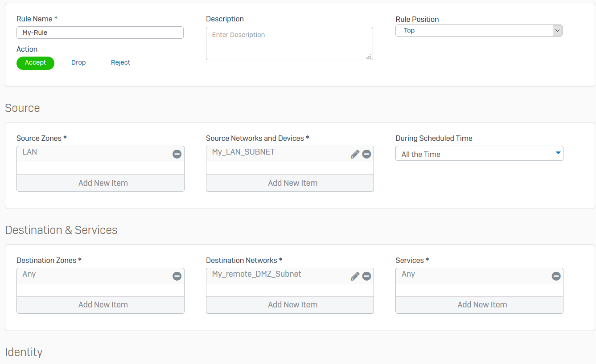Viewport: 596px width, 364px height.
Task: Remove My_LAN_SUBNET from Source Networks
Action: point(366,154)
